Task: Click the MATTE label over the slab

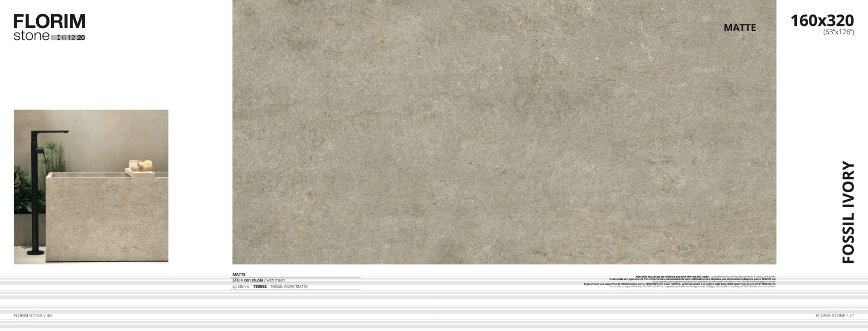Action: click(x=740, y=28)
